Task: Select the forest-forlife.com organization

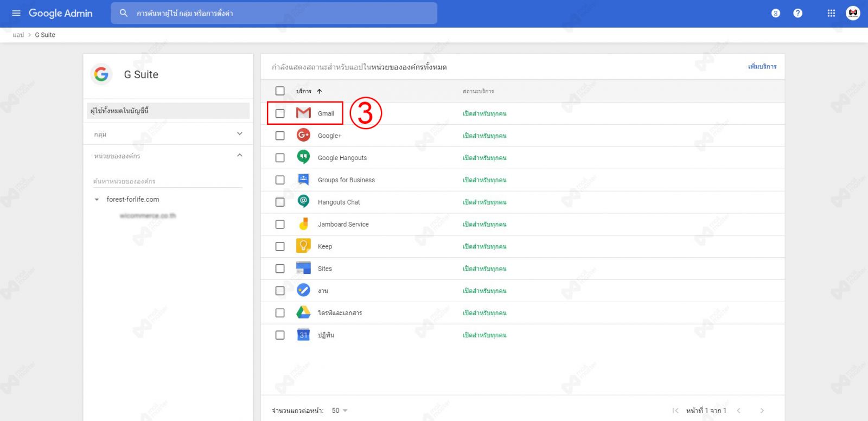Action: [x=133, y=200]
